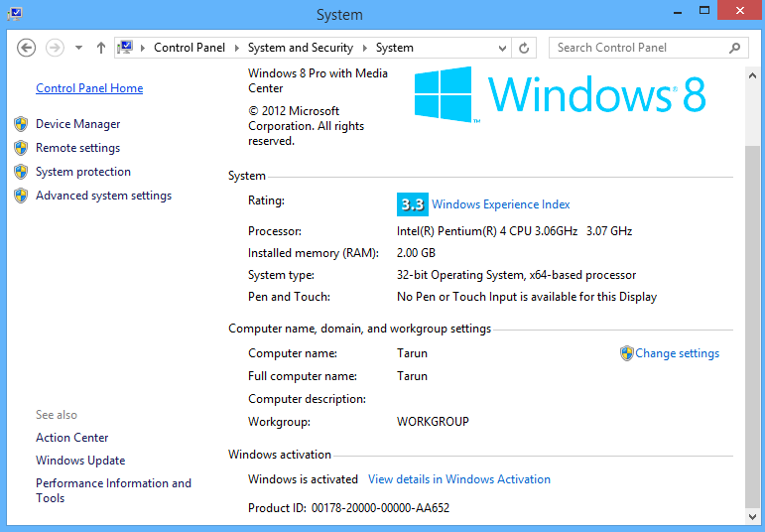Go to Control Panel Home

[89, 88]
